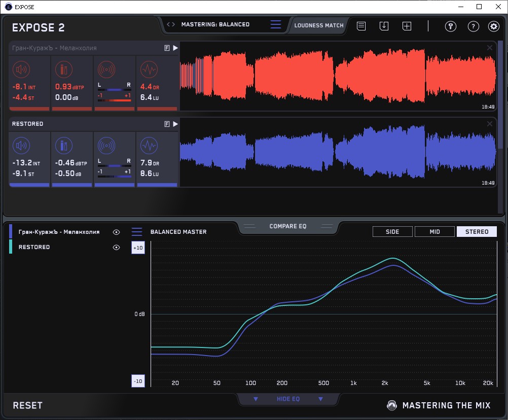
Task: Click the RESET button
Action: pyautogui.click(x=27, y=405)
